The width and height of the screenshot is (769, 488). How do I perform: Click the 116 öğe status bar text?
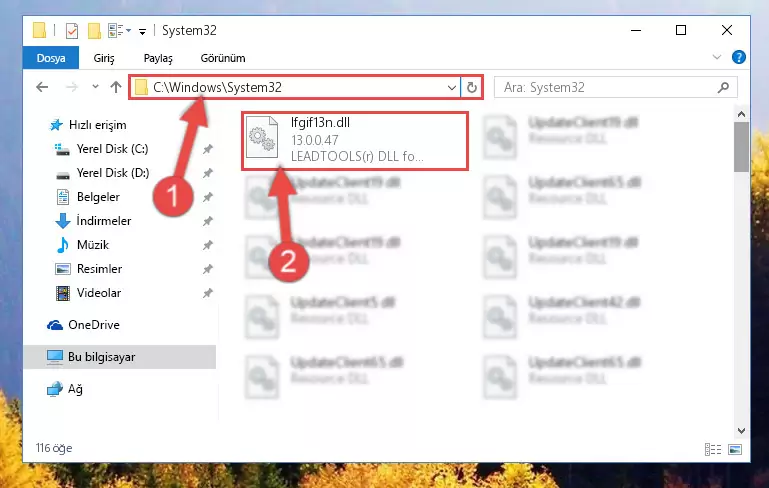[54, 448]
